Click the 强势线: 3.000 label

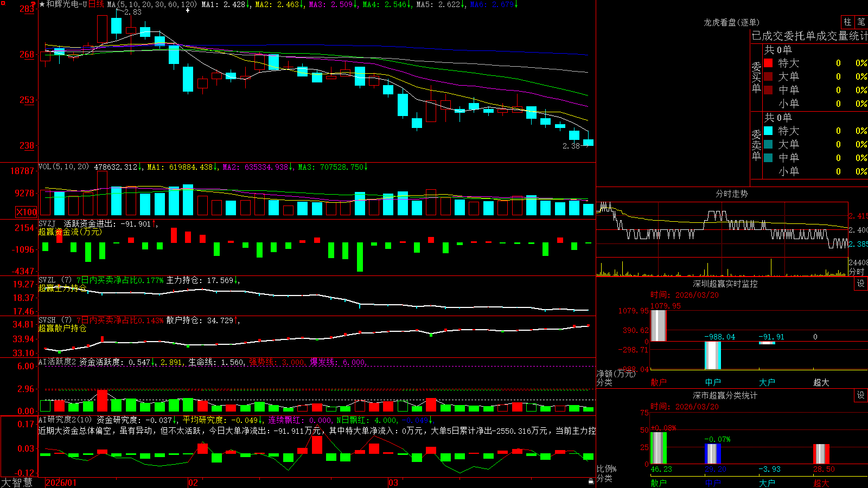(277, 362)
